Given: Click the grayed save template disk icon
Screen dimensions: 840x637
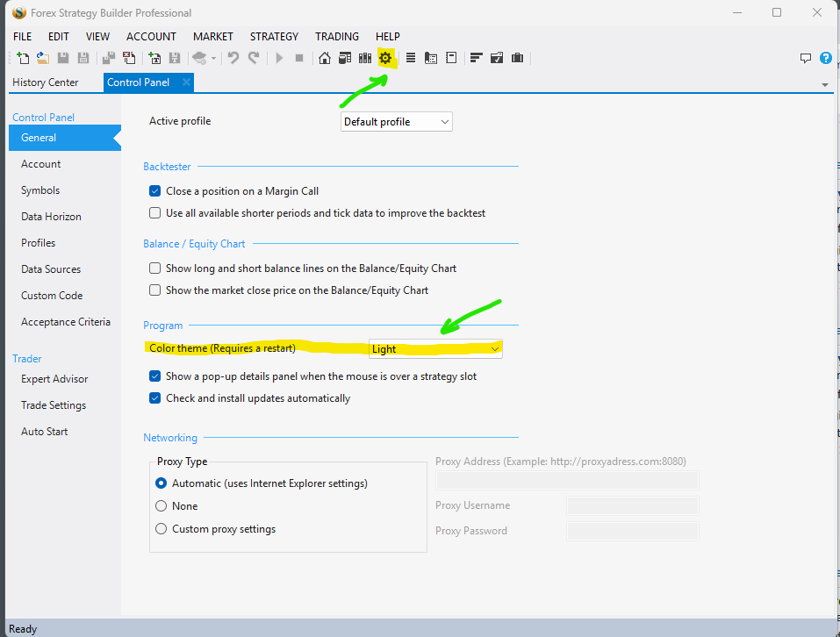Looking at the screenshot, I should pyautogui.click(x=175, y=58).
